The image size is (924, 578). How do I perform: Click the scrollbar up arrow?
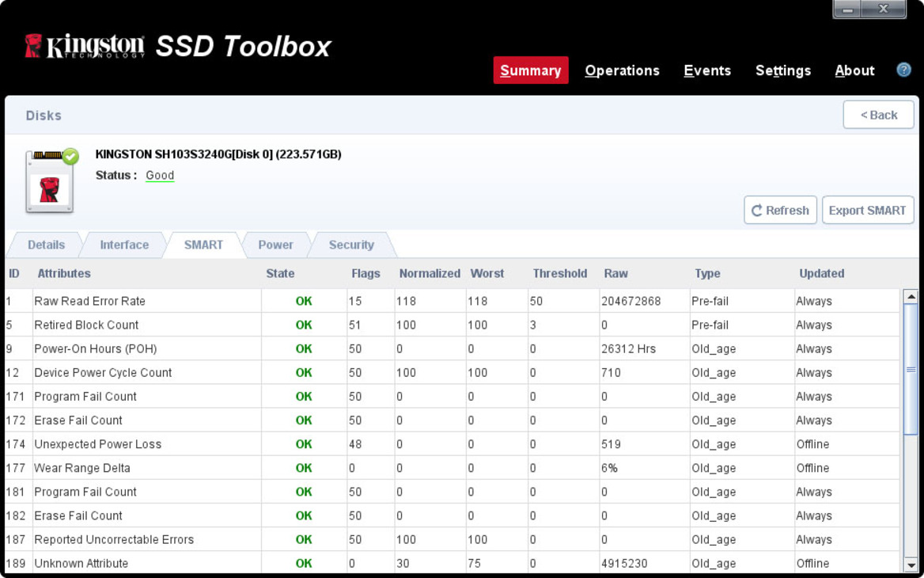911,297
